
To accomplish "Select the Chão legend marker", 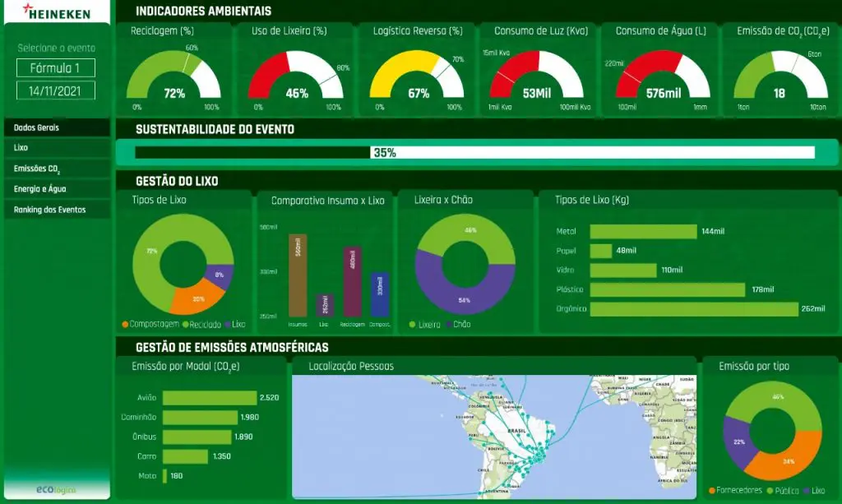I will coord(447,325).
